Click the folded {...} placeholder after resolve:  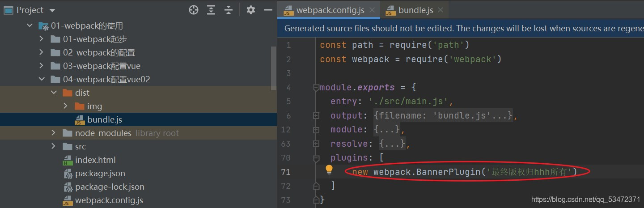[x=392, y=144]
